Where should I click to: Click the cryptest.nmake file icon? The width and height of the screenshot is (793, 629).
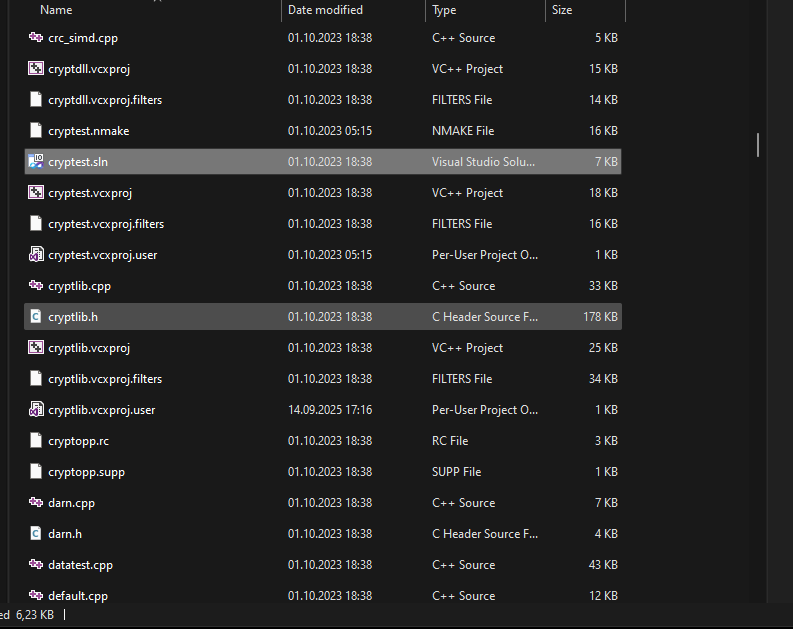click(x=36, y=131)
